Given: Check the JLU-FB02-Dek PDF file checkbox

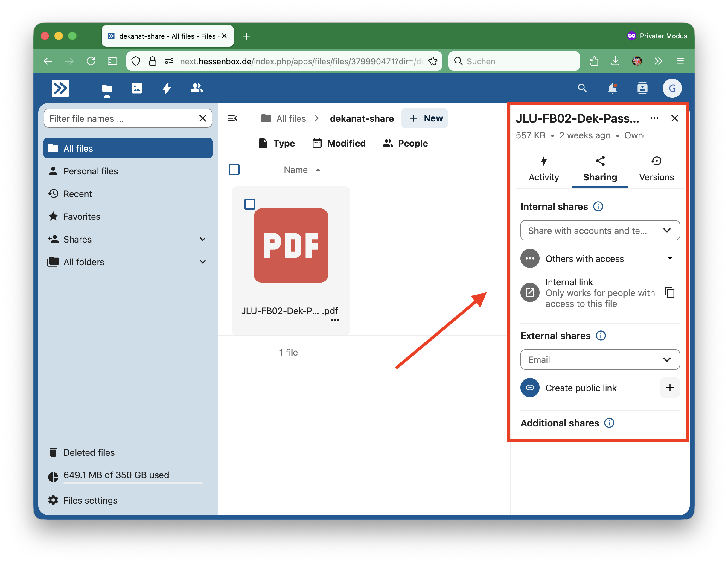Looking at the screenshot, I should [x=250, y=204].
